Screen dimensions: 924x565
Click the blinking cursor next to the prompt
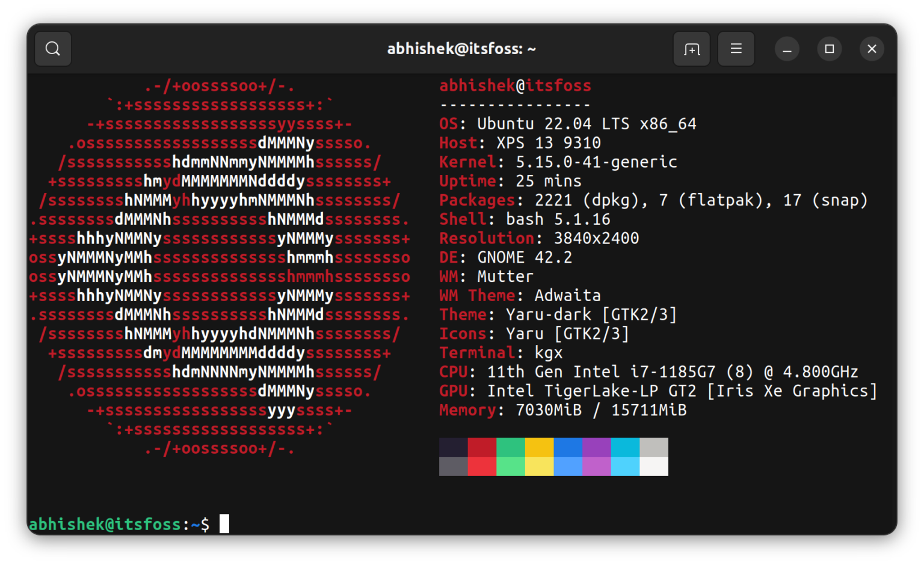click(x=225, y=524)
